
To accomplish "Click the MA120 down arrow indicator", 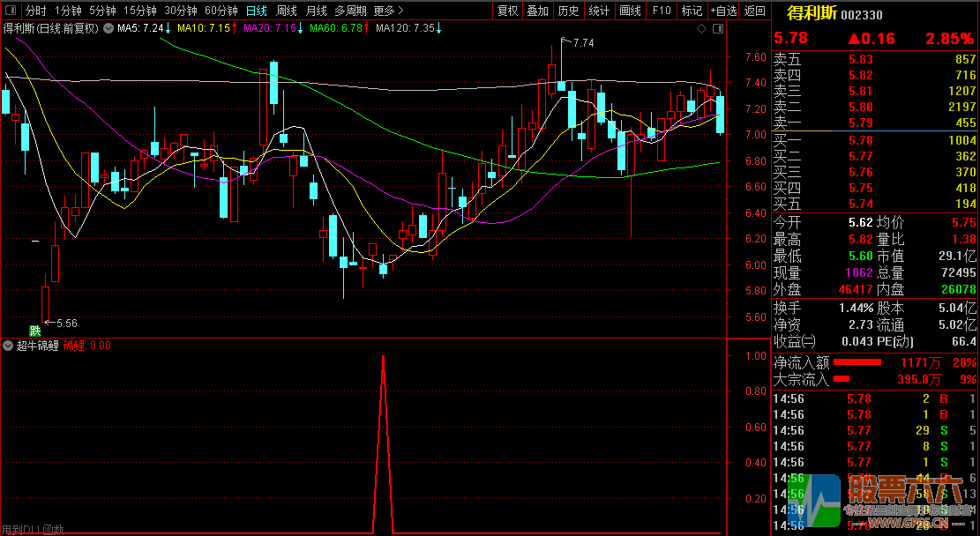I will (439, 28).
